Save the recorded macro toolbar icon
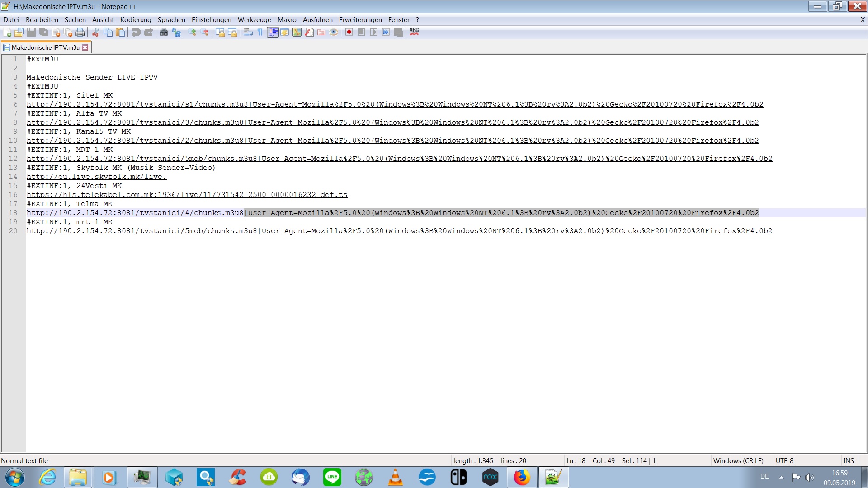868x488 pixels. (x=398, y=32)
